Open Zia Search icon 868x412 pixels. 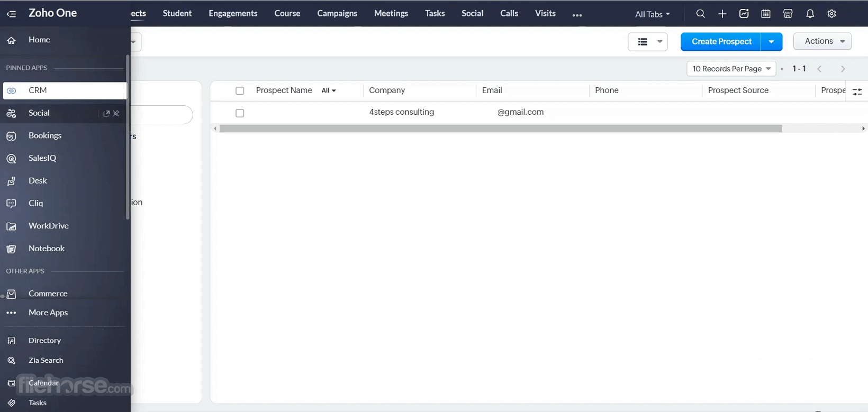click(11, 361)
